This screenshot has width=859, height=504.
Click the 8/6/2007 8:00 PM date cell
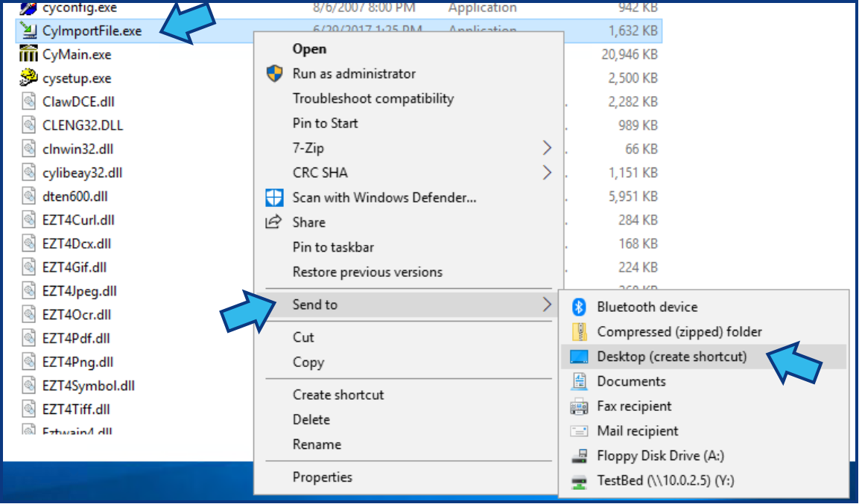pyautogui.click(x=364, y=7)
